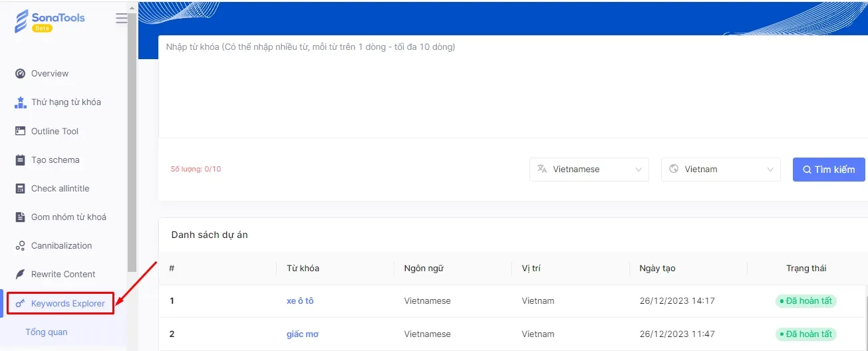Open the "giấc mơ" keyword link

pos(303,334)
